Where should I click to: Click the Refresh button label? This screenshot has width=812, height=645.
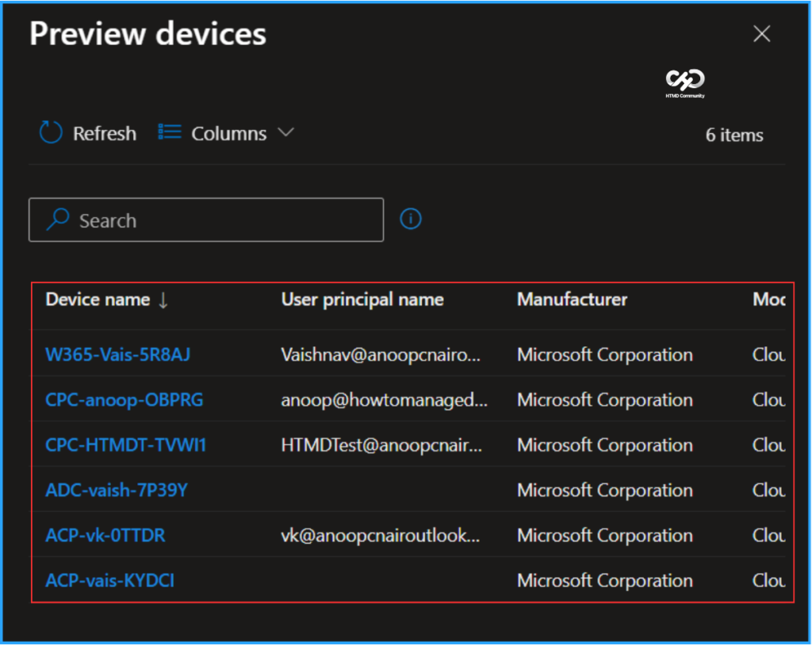click(104, 134)
